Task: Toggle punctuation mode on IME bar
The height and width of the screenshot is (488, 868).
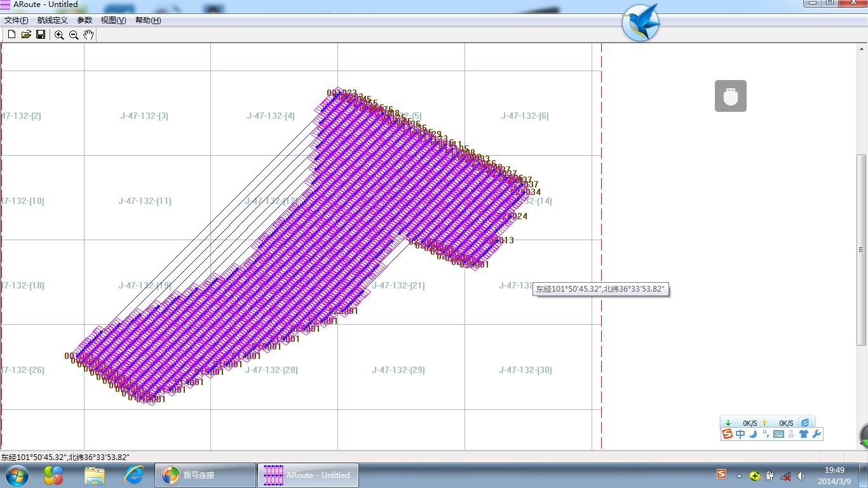Action: click(x=766, y=434)
